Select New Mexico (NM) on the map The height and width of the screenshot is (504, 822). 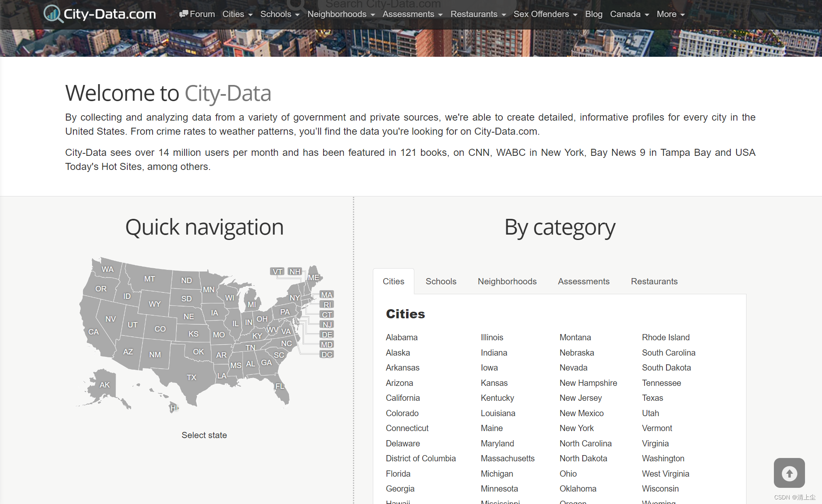[155, 355]
